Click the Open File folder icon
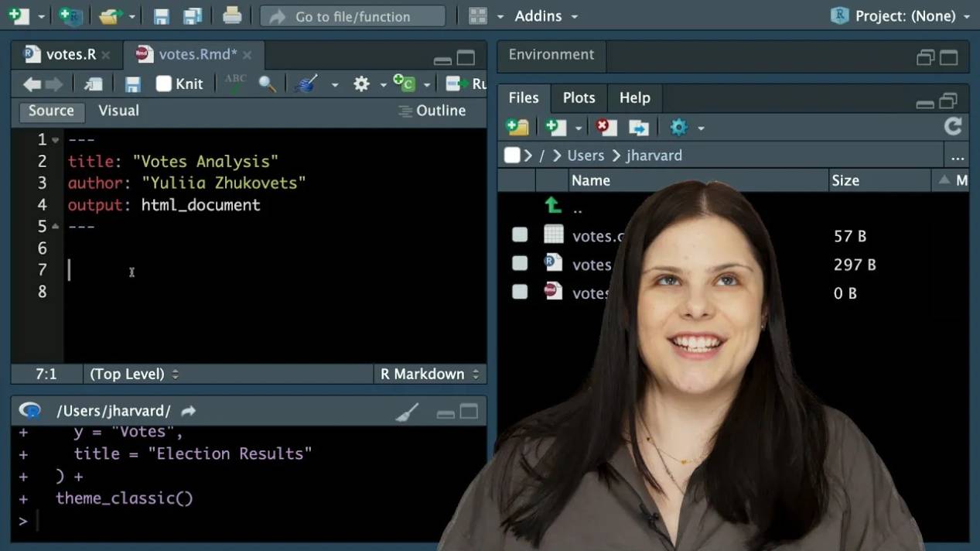 (x=111, y=15)
